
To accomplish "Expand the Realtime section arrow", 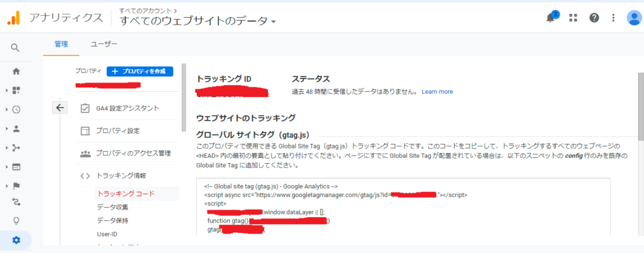I will coord(7,110).
